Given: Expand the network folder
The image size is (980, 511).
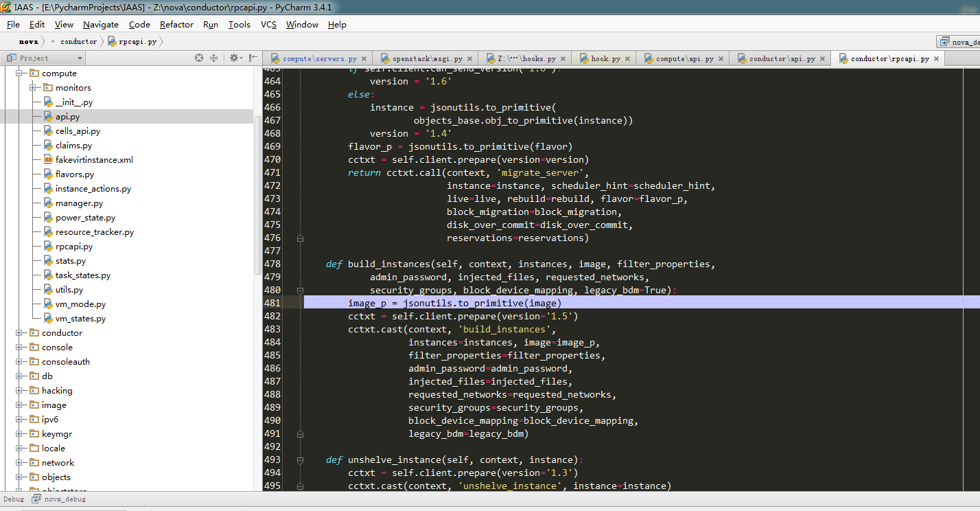Looking at the screenshot, I should [x=20, y=462].
